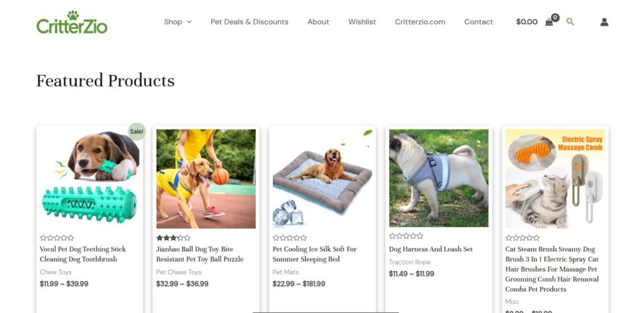Click the green search magnifier icon
This screenshot has width=644, height=313.
tap(570, 21)
